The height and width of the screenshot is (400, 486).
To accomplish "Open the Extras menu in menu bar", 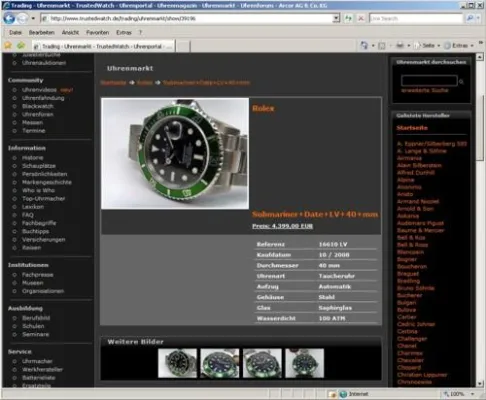I will (124, 32).
